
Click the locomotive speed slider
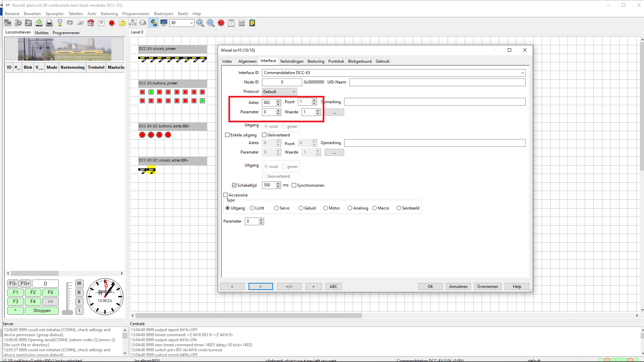pos(67,298)
